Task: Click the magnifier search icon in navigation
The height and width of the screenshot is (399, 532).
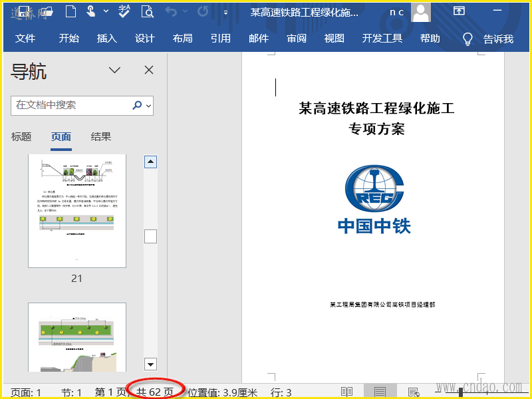Action: pyautogui.click(x=137, y=106)
